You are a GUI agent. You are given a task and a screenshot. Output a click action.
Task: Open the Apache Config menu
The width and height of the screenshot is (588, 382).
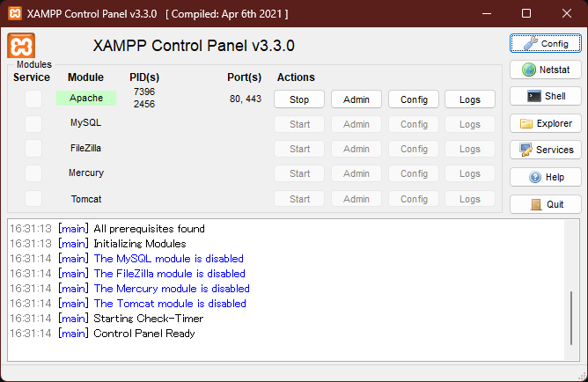(x=414, y=99)
